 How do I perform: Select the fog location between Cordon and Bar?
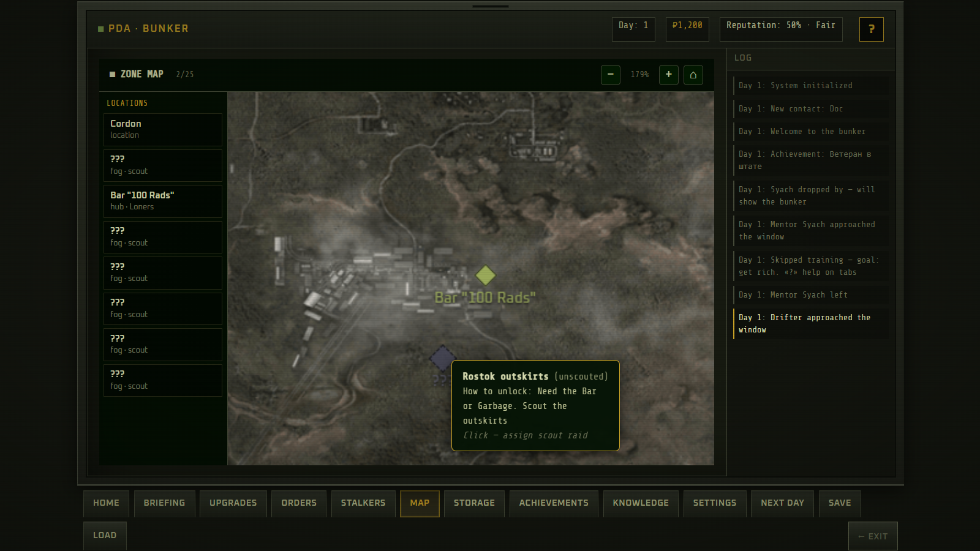coord(163,165)
